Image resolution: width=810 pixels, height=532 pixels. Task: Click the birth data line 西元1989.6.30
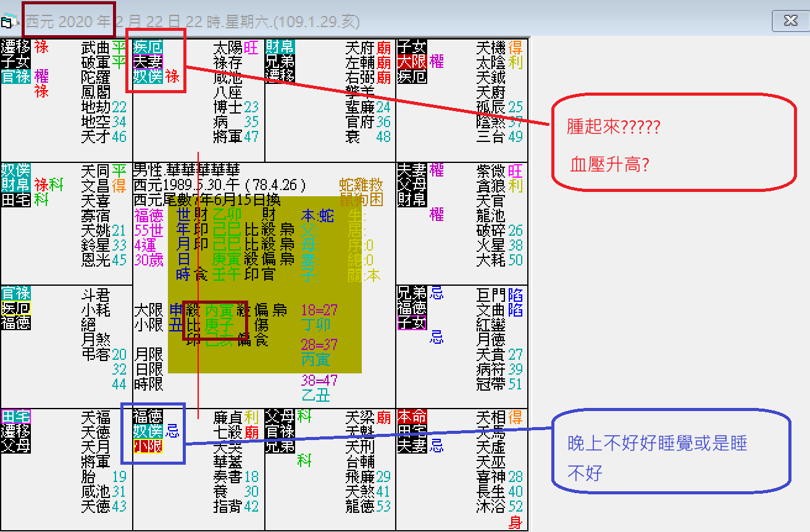(x=198, y=186)
